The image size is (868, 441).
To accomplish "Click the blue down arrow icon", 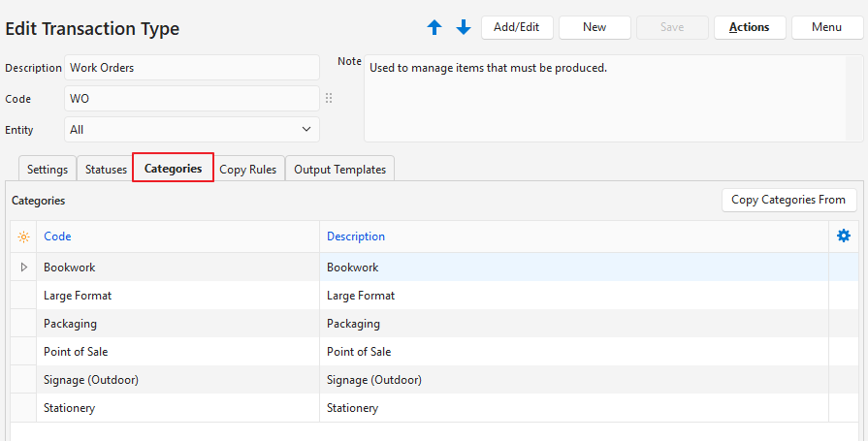I will (x=464, y=28).
